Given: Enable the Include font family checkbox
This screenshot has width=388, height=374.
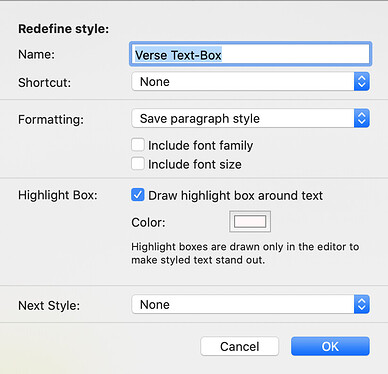Looking at the screenshot, I should [138, 145].
